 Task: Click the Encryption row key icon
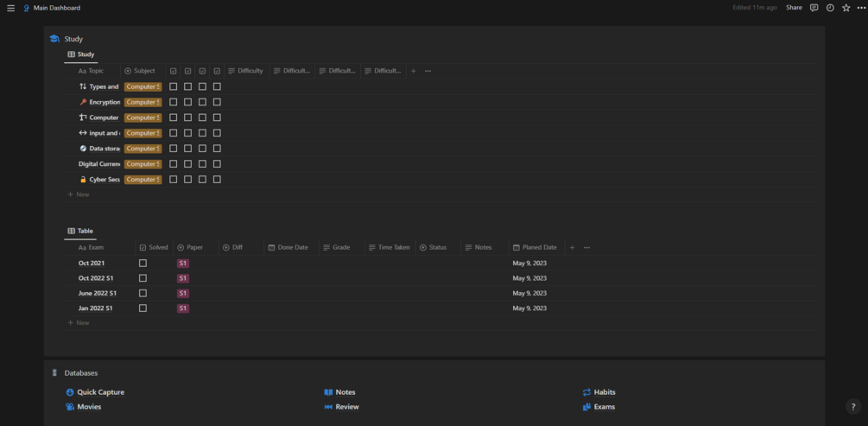coord(83,102)
